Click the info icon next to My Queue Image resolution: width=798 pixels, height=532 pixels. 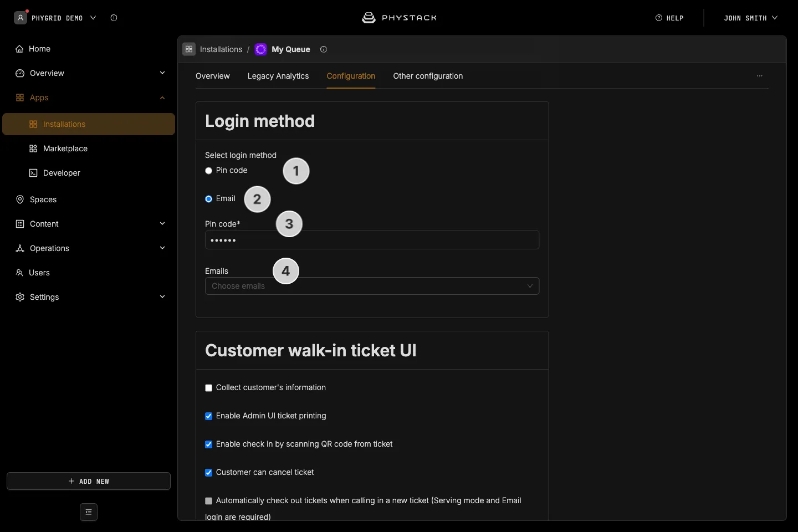(324, 49)
